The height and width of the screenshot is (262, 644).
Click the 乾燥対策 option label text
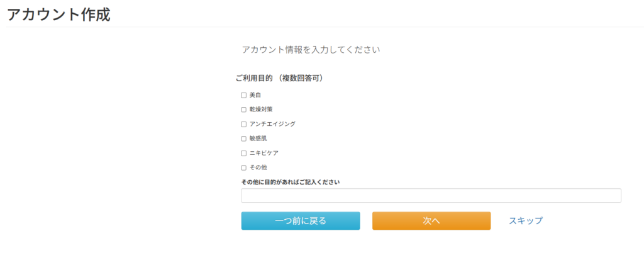coord(261,110)
